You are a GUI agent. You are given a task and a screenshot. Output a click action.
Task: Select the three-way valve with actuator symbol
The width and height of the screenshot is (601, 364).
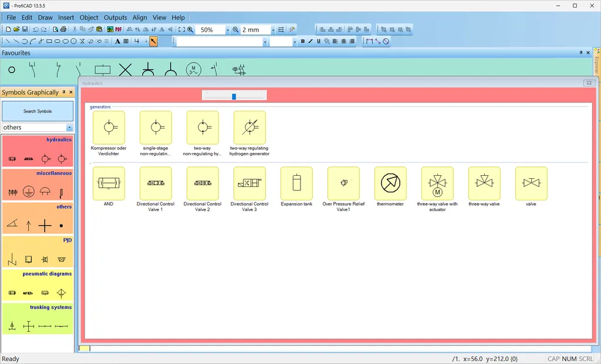click(x=437, y=183)
